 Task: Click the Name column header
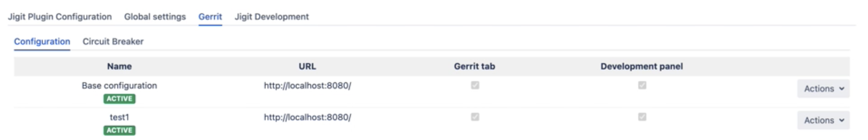119,66
